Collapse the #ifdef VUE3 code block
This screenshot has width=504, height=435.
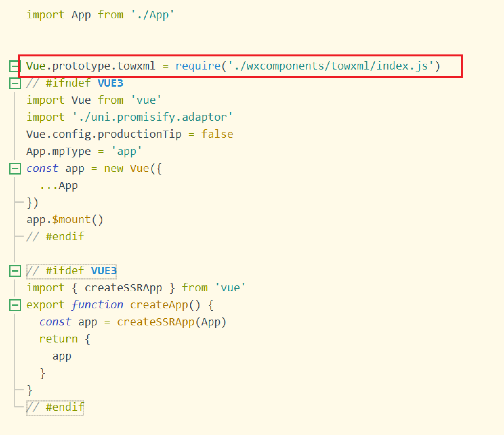[14, 271]
